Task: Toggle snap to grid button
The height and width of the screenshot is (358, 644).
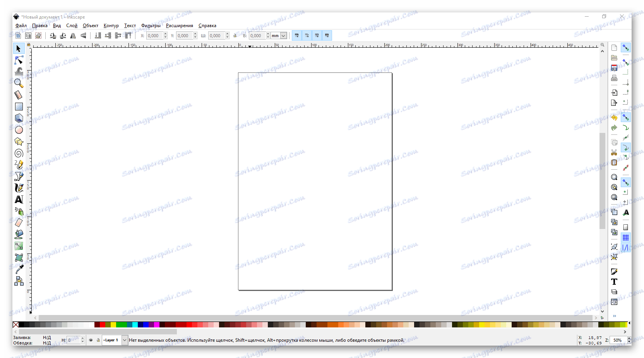Action: (x=625, y=238)
